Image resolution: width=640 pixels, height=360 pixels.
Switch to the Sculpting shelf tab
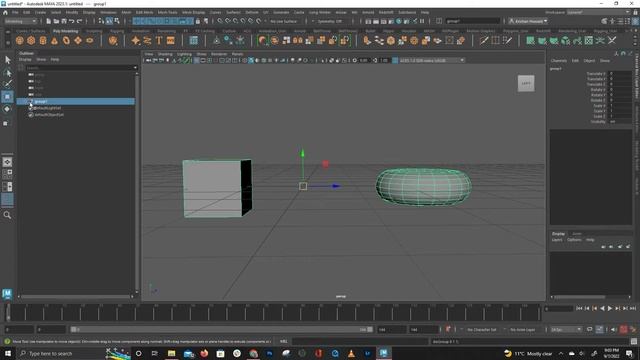[94, 31]
